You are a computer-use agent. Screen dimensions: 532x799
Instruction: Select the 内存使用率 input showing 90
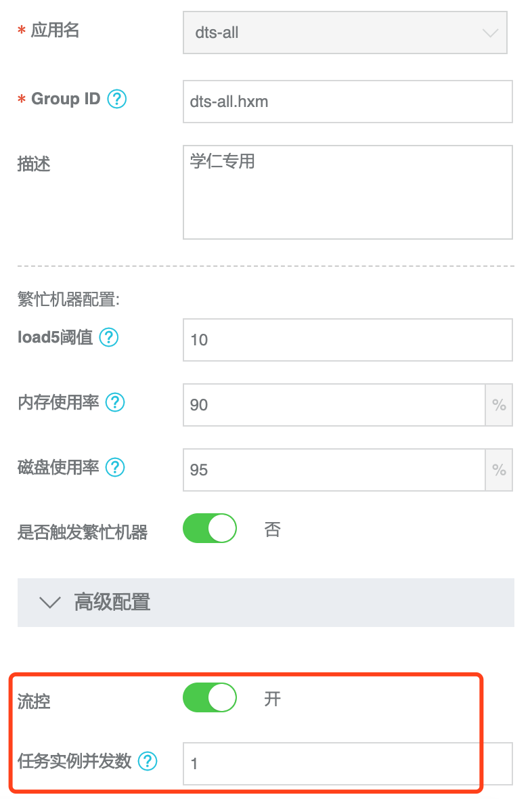pyautogui.click(x=334, y=405)
